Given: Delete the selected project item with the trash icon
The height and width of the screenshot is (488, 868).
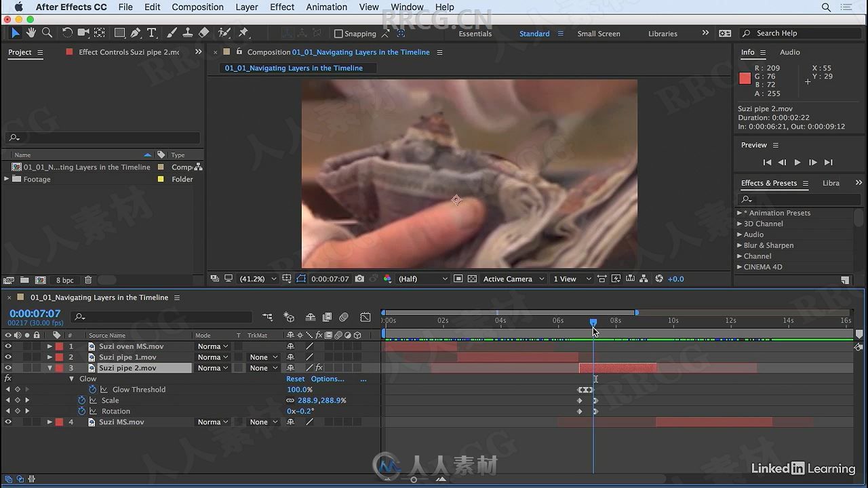Looking at the screenshot, I should [88, 280].
